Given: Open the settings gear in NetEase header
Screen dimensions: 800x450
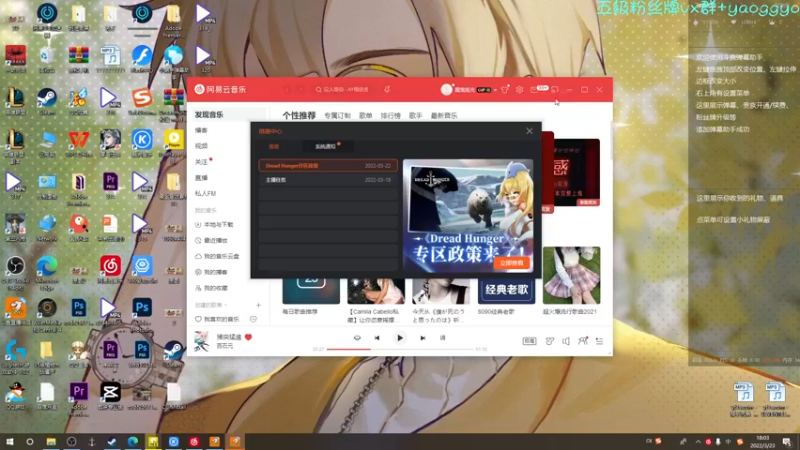Looking at the screenshot, I should [x=519, y=89].
